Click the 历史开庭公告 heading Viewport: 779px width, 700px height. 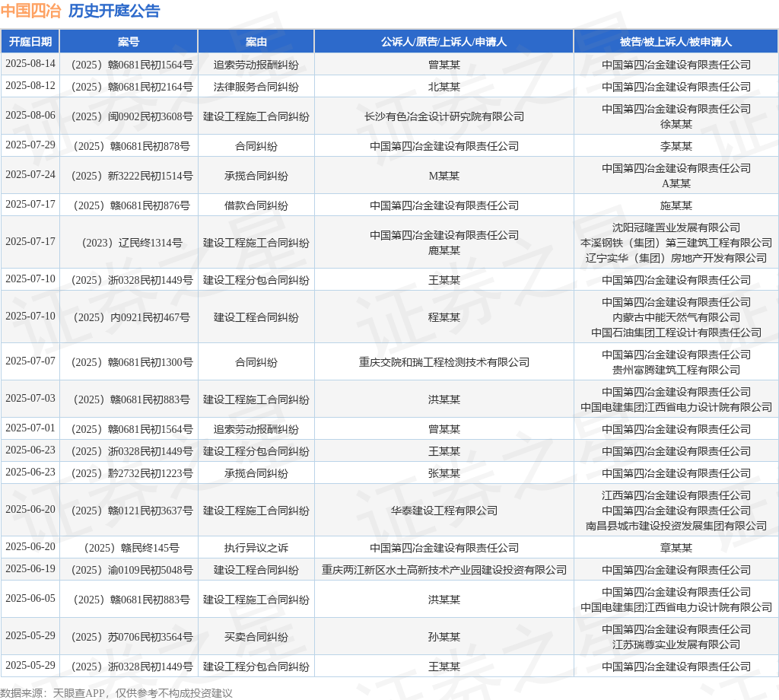[114, 11]
